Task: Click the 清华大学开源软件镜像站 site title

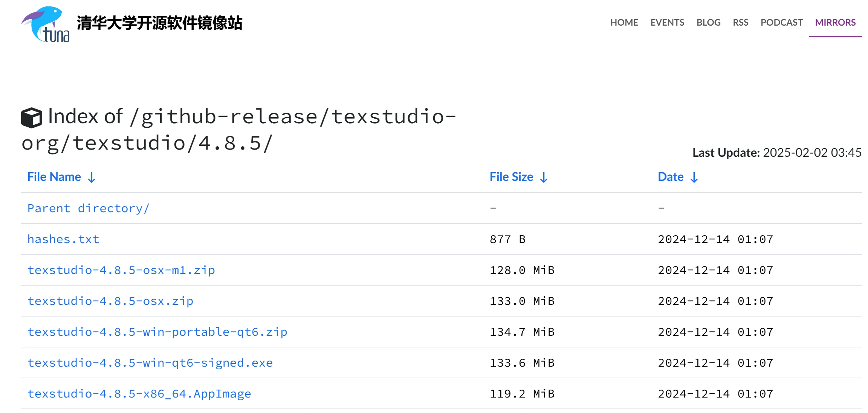Action: (x=159, y=23)
